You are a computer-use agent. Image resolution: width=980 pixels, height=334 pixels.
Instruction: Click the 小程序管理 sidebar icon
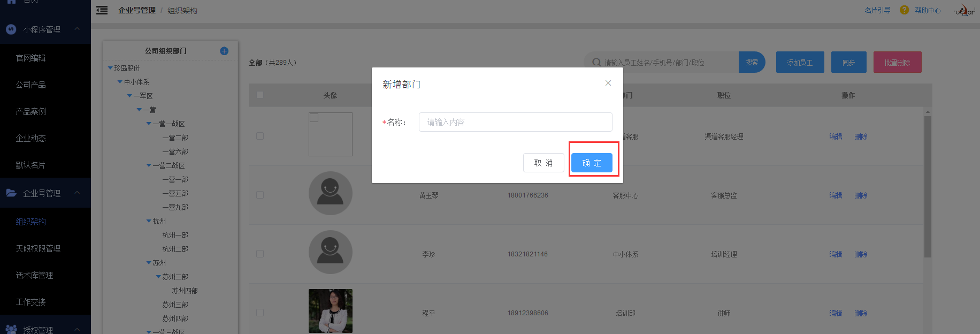[x=11, y=29]
